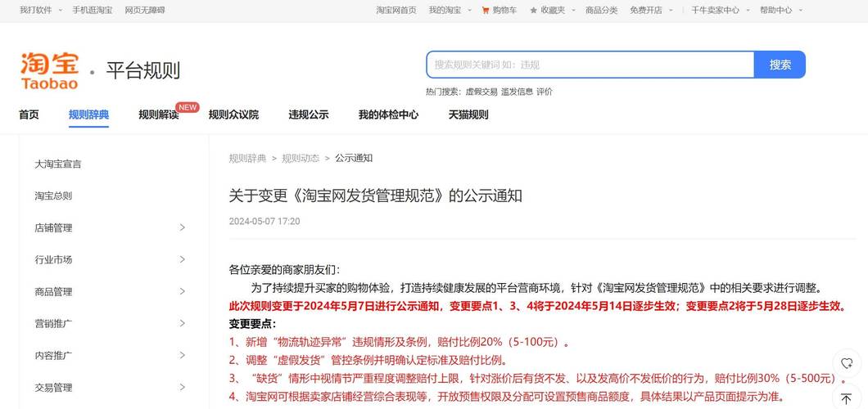Viewport: 868px width, 409px height.
Task: Open 网页无障碍 link
Action: tap(144, 10)
